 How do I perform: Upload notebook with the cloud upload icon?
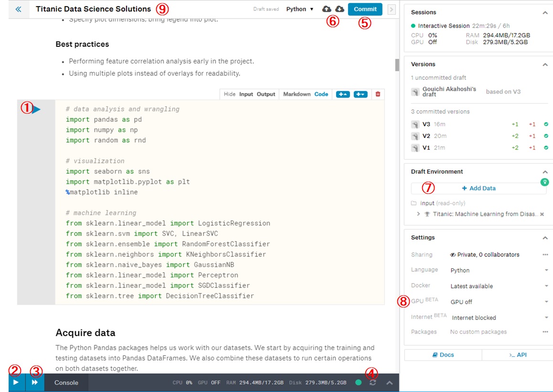pyautogui.click(x=326, y=9)
